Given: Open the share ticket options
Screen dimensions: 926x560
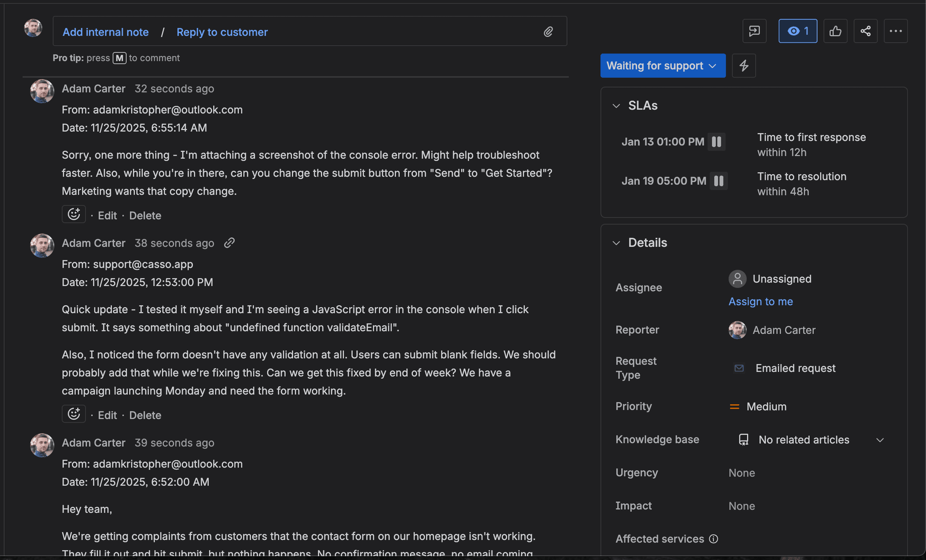Looking at the screenshot, I should tap(865, 31).
